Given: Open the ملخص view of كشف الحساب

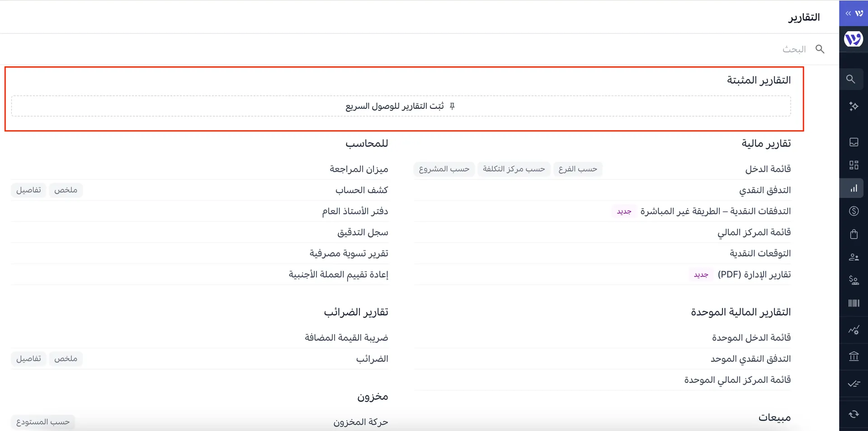Looking at the screenshot, I should [66, 190].
